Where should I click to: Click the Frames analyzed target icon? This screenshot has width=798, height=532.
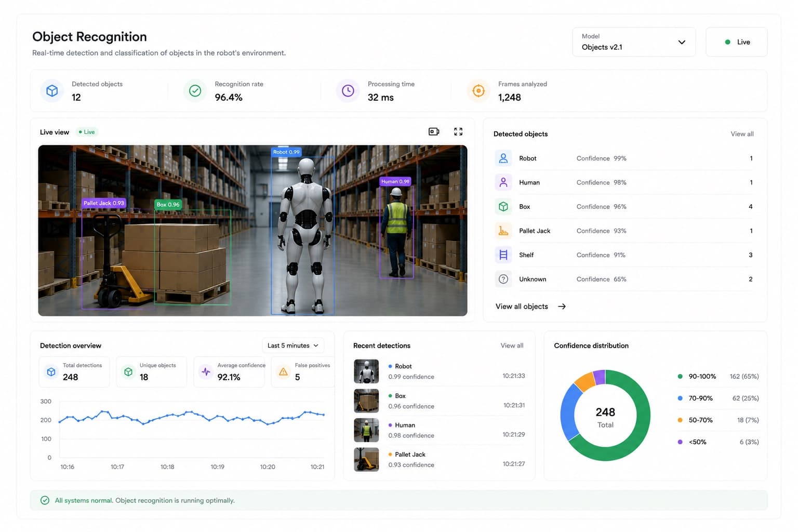(x=478, y=91)
